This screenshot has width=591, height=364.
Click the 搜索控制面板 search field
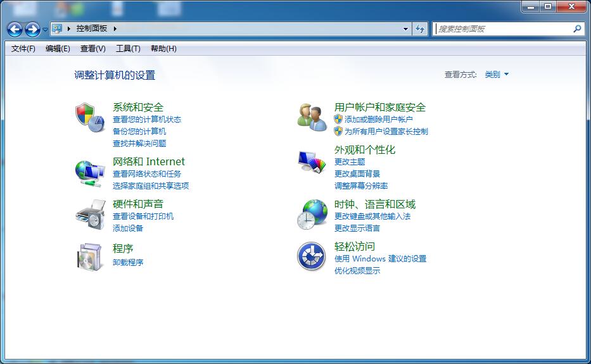504,28
